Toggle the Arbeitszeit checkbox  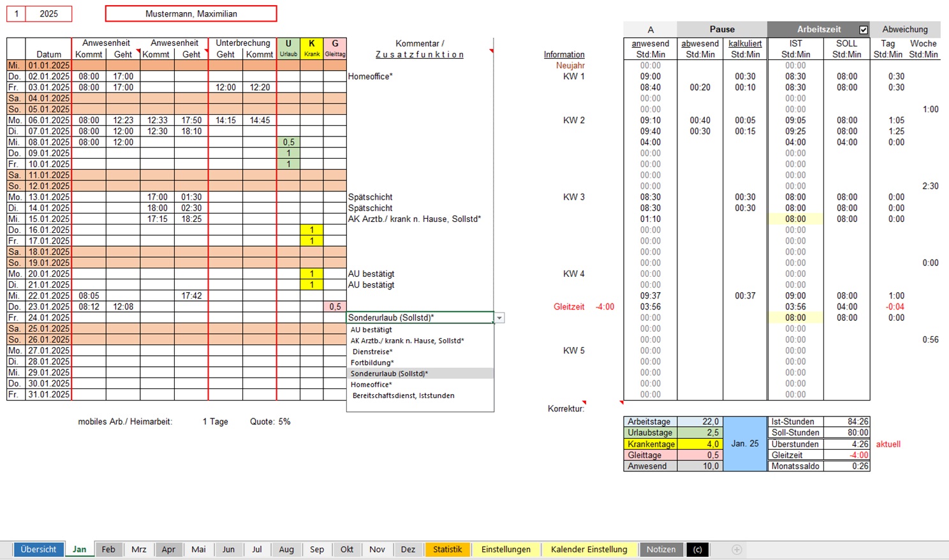point(864,29)
